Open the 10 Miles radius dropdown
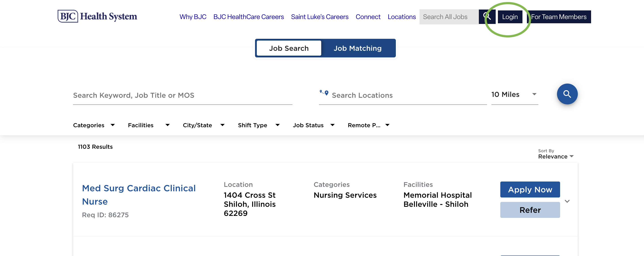This screenshot has height=256, width=644. point(514,95)
